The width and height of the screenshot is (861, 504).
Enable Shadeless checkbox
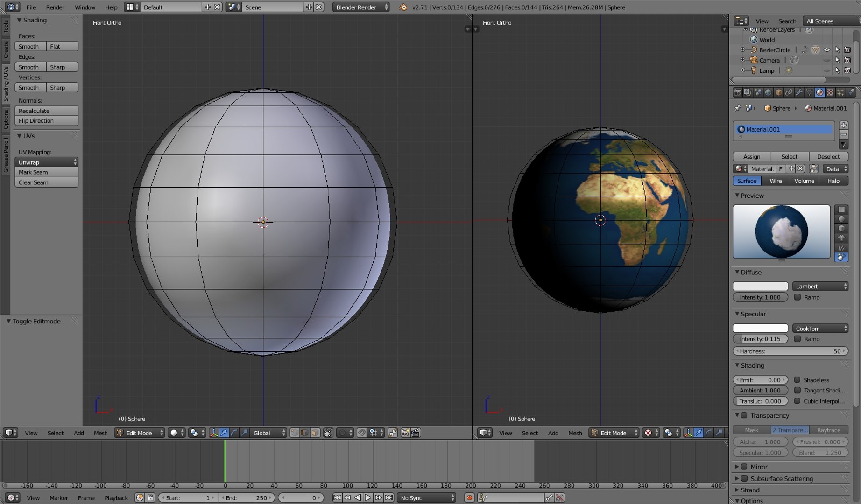(797, 380)
